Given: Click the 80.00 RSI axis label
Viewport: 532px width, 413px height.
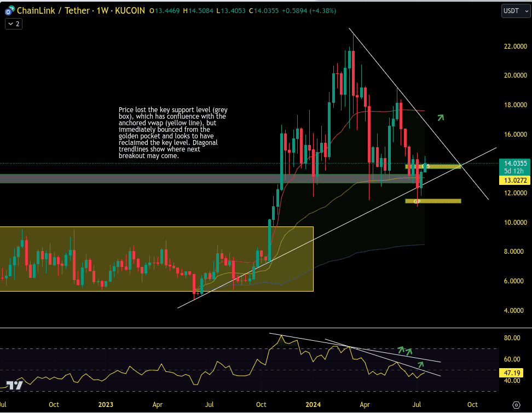Looking at the screenshot, I should pyautogui.click(x=512, y=338).
